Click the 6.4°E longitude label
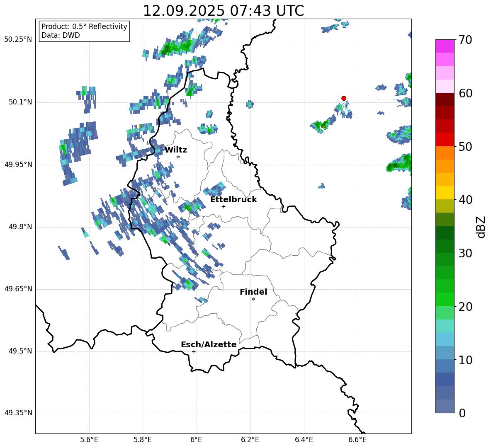The width and height of the screenshot is (491, 448). [304, 440]
